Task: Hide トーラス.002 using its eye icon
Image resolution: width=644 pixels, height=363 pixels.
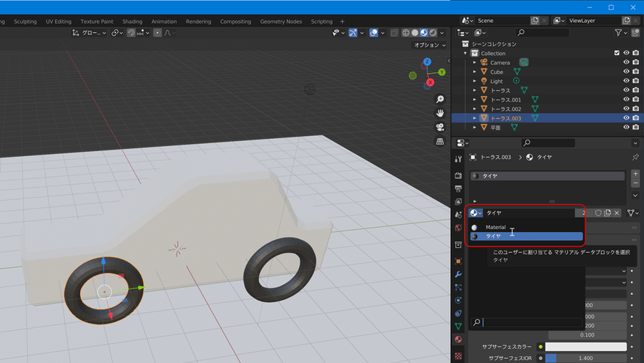Action: [626, 109]
